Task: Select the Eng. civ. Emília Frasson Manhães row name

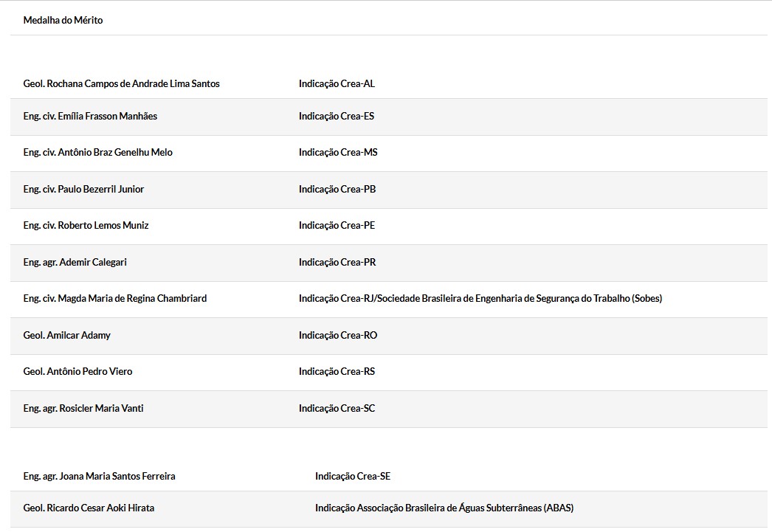Action: coord(90,117)
